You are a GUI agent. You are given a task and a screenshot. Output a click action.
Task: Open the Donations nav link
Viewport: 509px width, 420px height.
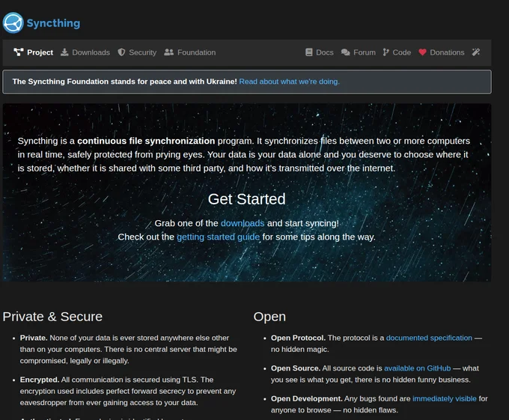click(x=447, y=52)
